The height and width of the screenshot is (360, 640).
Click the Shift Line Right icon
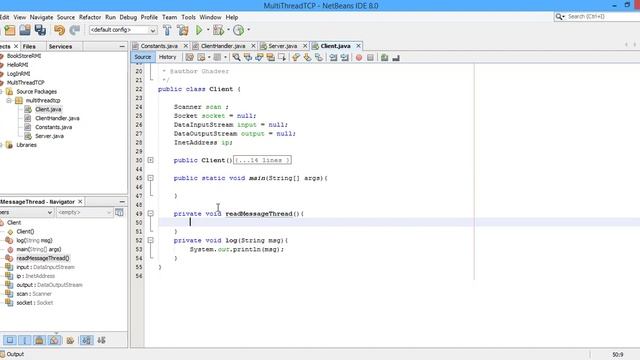click(x=345, y=58)
